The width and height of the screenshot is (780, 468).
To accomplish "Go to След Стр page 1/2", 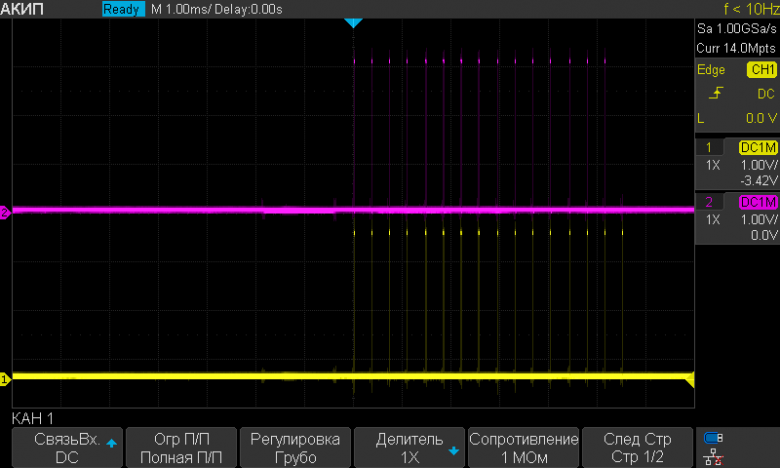I will click(x=637, y=448).
